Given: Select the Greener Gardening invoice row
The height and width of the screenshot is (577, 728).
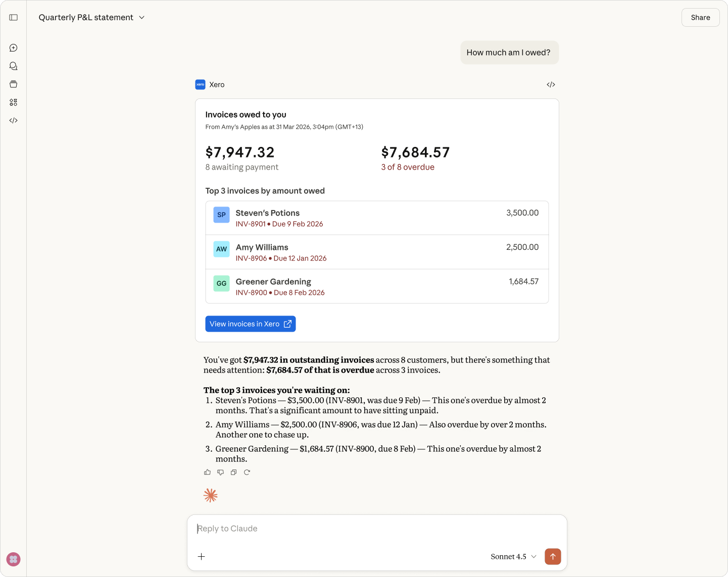Looking at the screenshot, I should click(377, 287).
